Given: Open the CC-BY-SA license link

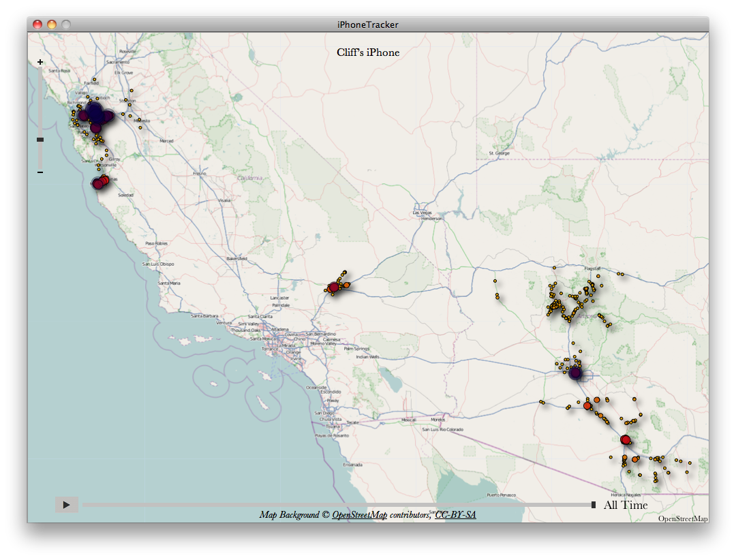Looking at the screenshot, I should (x=455, y=515).
